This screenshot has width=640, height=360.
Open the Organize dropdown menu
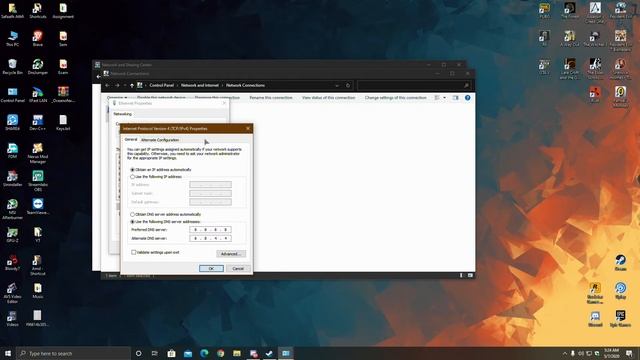[x=117, y=98]
